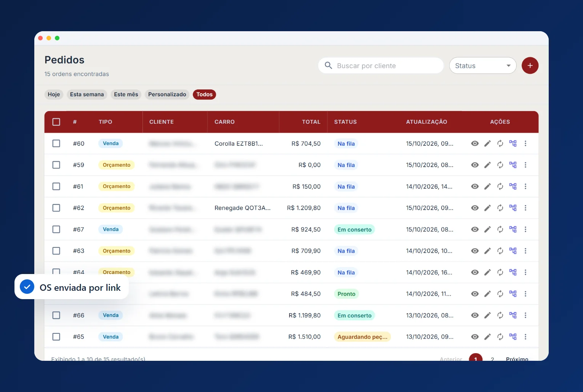Select the checkbox for order #66

click(x=56, y=316)
